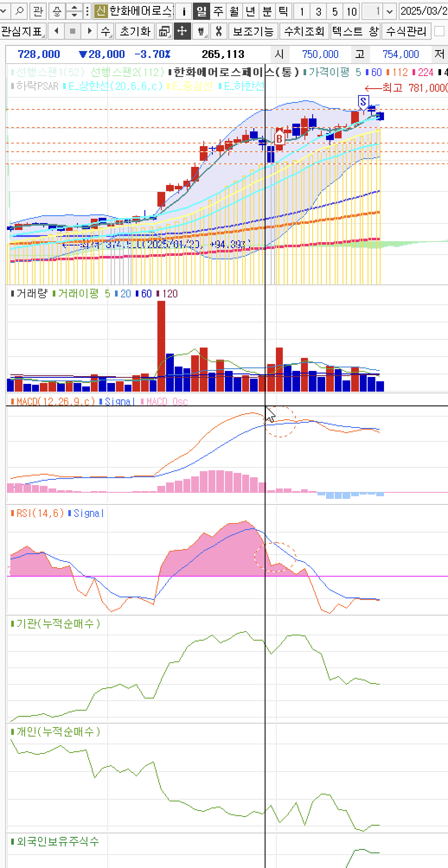Screen dimensions: 448x868
Task: Click the 수치조회 button
Action: tap(304, 31)
